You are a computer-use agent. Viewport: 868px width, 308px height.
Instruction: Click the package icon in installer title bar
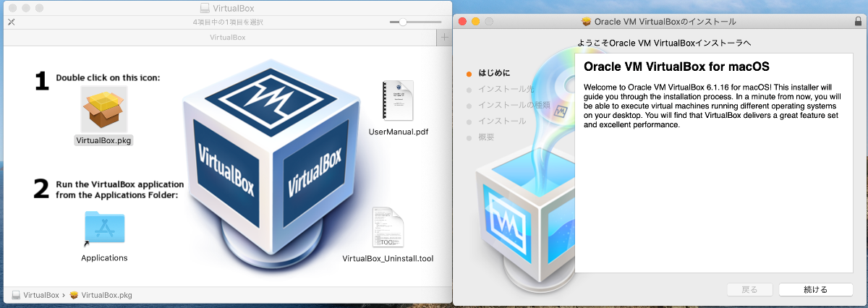(x=587, y=21)
